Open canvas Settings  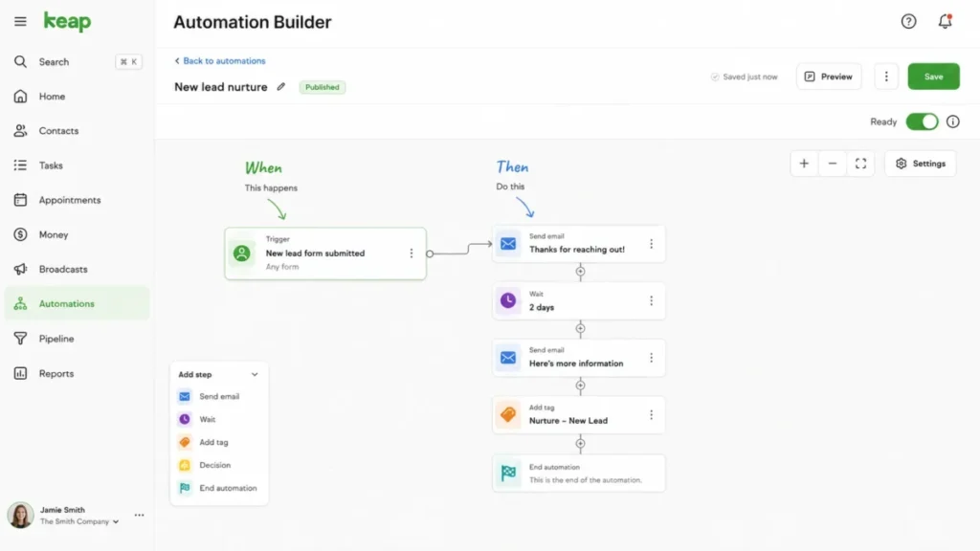(x=920, y=164)
